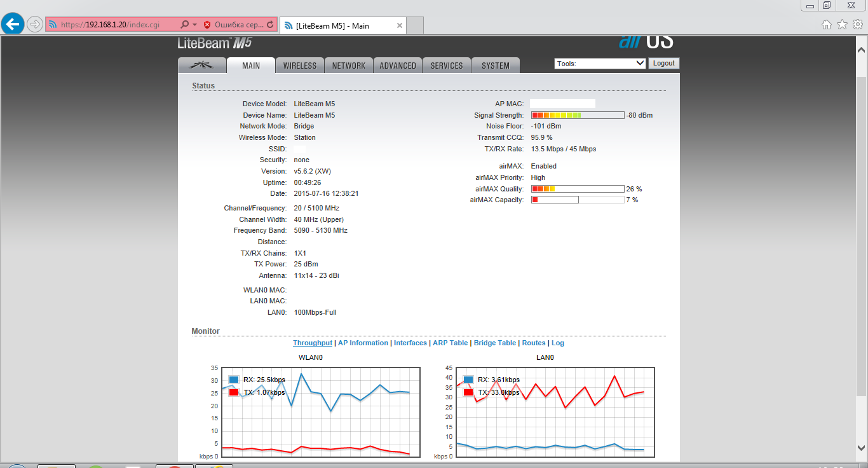Viewport: 868px width, 468px height.
Task: Open the AP Information link
Action: pyautogui.click(x=363, y=343)
